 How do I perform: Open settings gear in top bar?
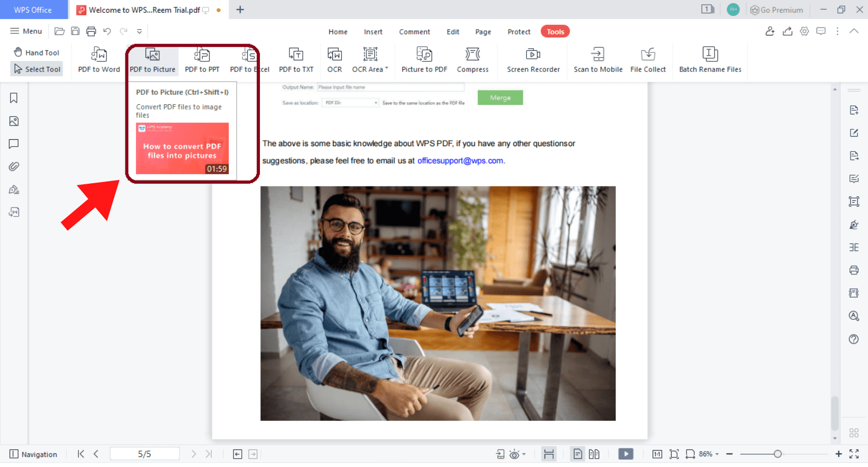804,31
